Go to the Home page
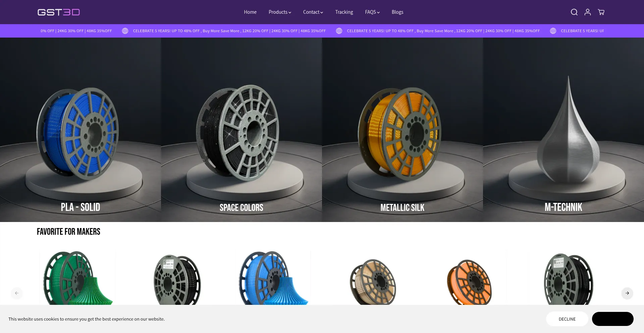Viewport: 644px width, 333px height. pyautogui.click(x=250, y=12)
